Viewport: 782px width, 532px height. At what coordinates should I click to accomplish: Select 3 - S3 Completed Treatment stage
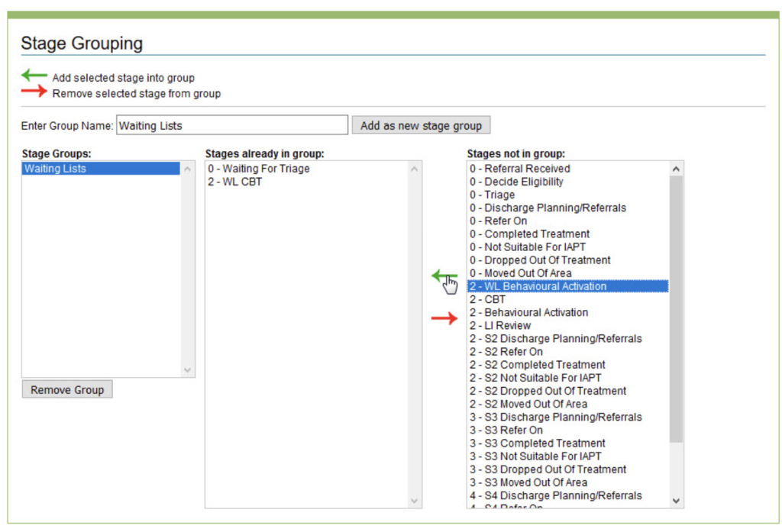pyautogui.click(x=538, y=443)
